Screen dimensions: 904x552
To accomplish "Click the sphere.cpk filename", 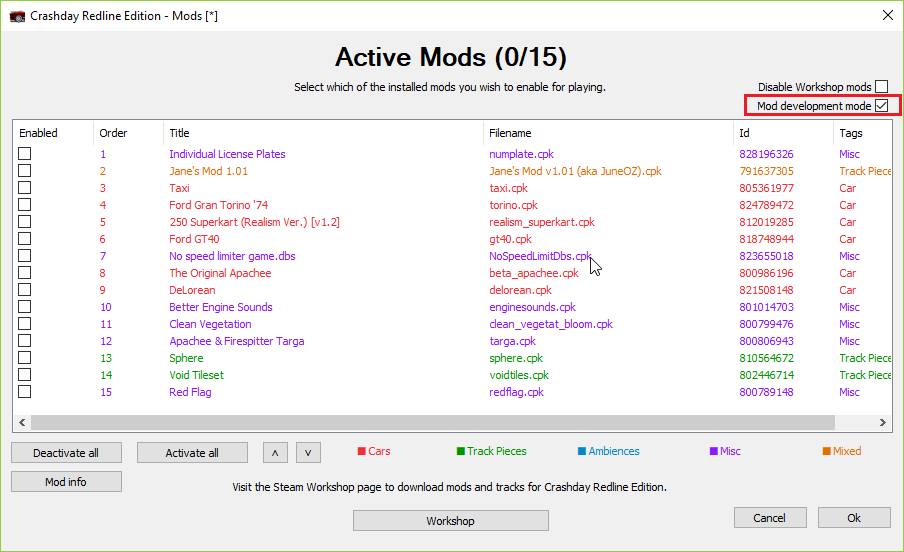I will point(516,358).
